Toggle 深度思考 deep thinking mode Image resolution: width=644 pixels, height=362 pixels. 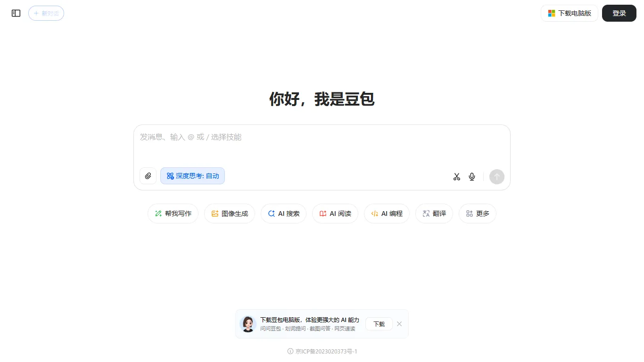tap(192, 175)
